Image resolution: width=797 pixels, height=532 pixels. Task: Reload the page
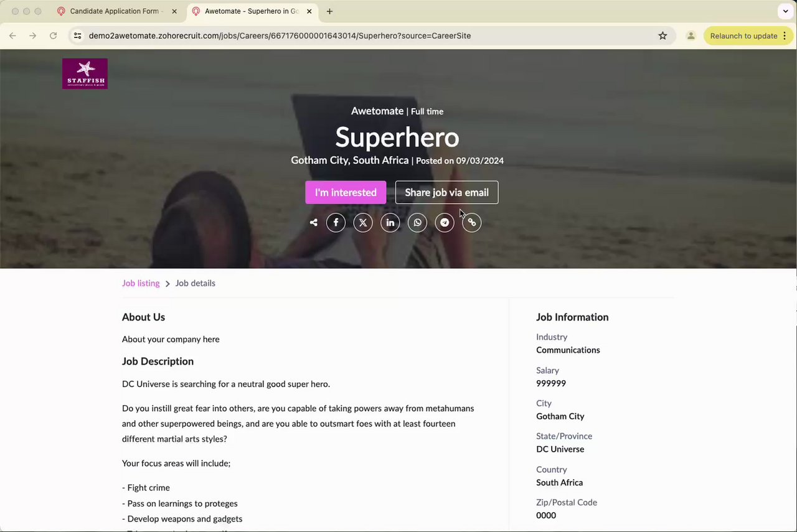tap(54, 36)
